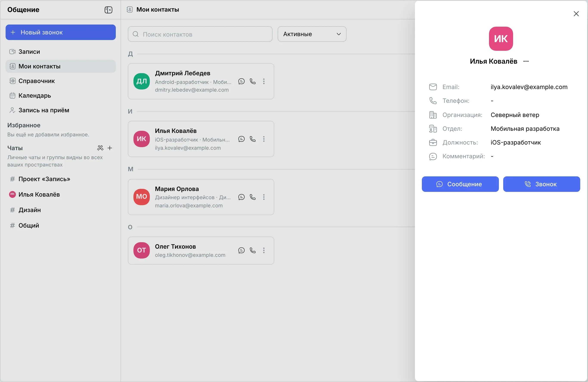Open Дизайн channel
This screenshot has height=382, width=588.
60,210
